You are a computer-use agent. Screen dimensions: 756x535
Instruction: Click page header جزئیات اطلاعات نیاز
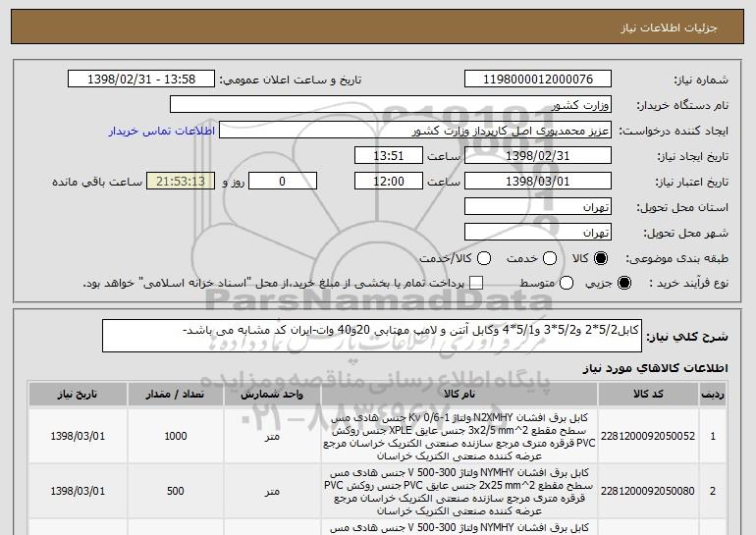coord(669,27)
